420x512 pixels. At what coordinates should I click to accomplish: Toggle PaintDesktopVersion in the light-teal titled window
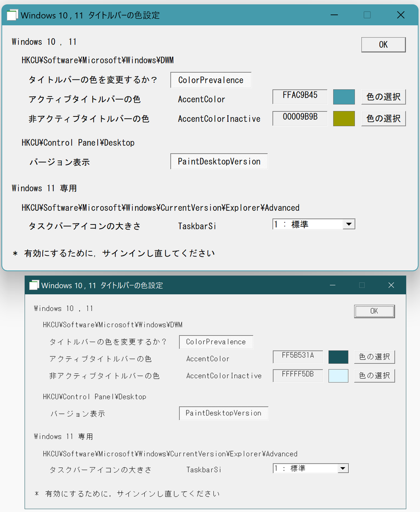(x=219, y=162)
